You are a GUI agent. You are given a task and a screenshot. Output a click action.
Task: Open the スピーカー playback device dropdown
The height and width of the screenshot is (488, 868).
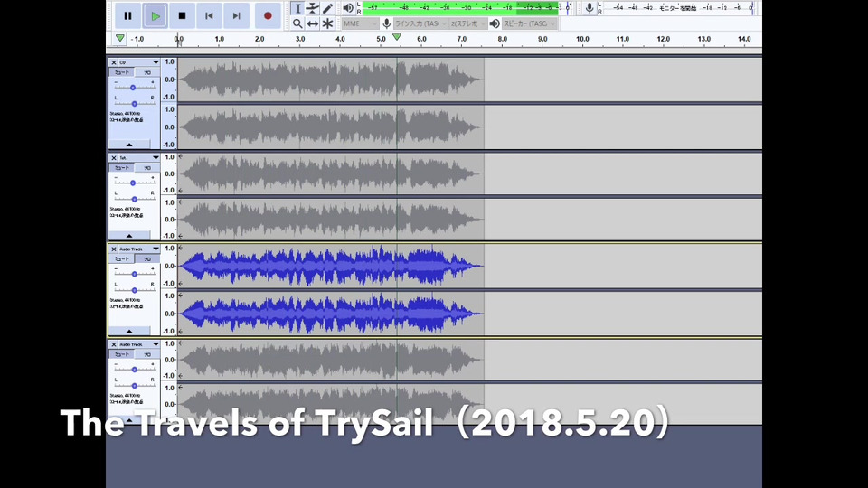tap(529, 23)
